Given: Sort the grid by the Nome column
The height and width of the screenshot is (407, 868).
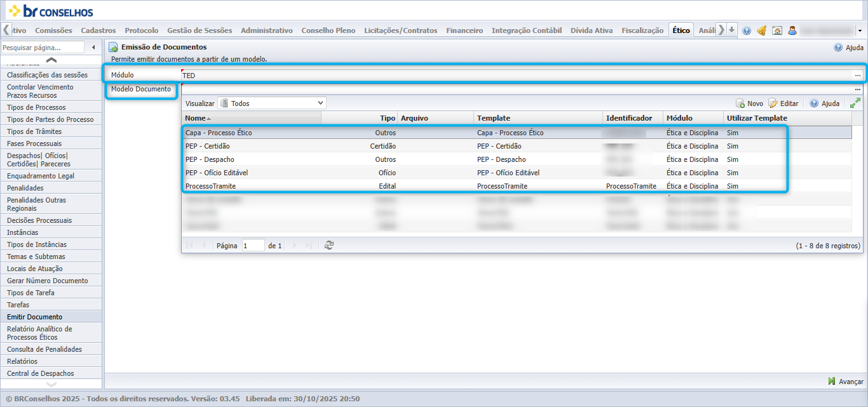Looking at the screenshot, I should pos(252,118).
